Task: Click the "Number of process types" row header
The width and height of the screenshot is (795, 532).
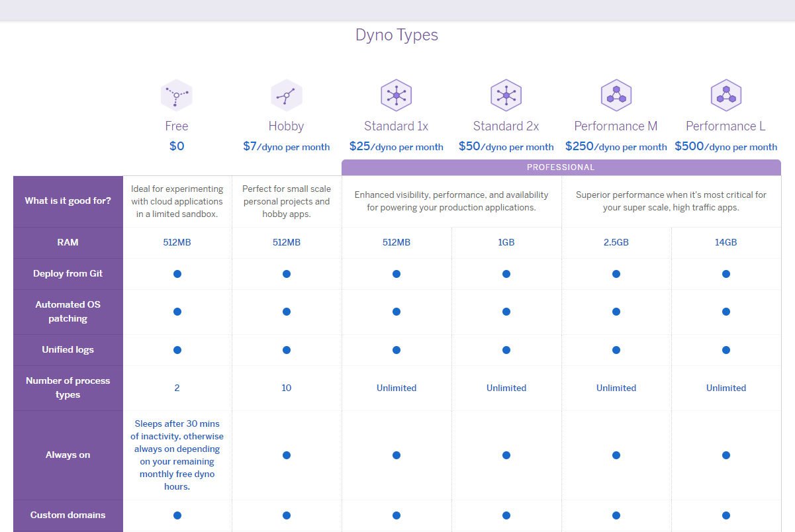Action: click(x=68, y=388)
